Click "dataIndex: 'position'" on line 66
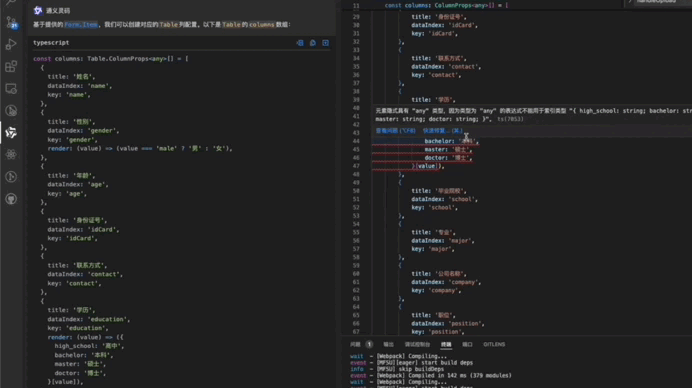The width and height of the screenshot is (692, 388). coord(448,324)
